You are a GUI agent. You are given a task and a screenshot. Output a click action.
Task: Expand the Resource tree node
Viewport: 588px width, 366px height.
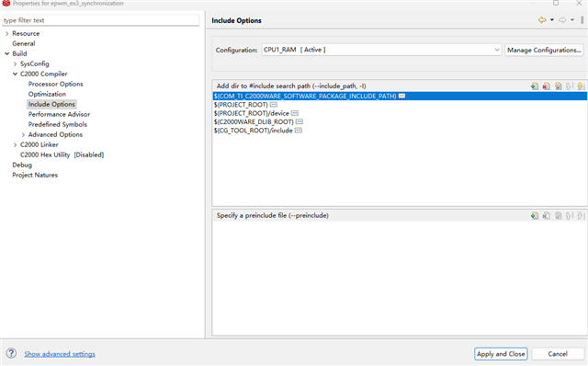(x=6, y=33)
